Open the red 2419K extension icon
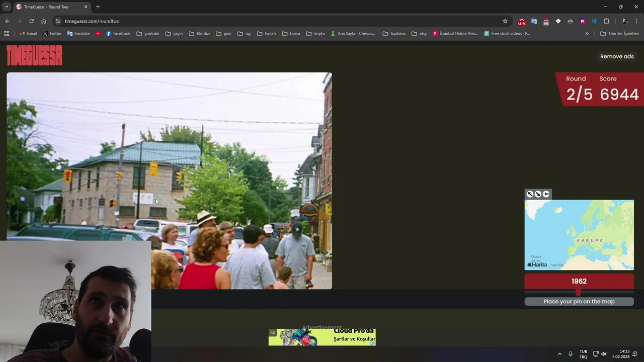 (x=522, y=22)
